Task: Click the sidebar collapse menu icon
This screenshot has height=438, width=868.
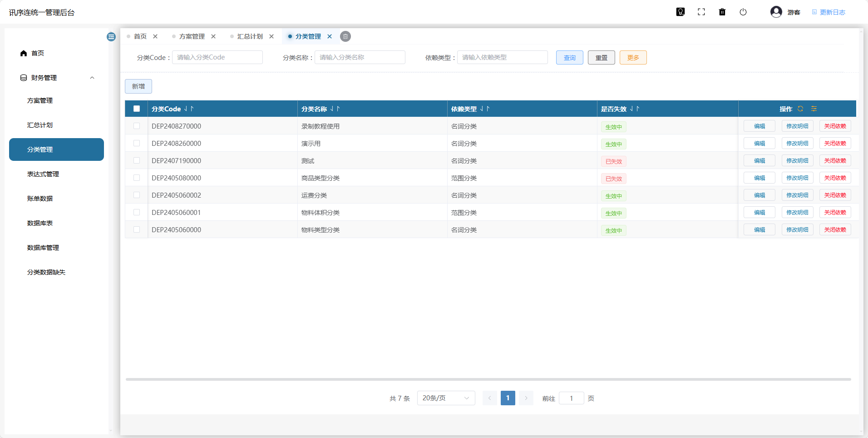Action: point(111,37)
